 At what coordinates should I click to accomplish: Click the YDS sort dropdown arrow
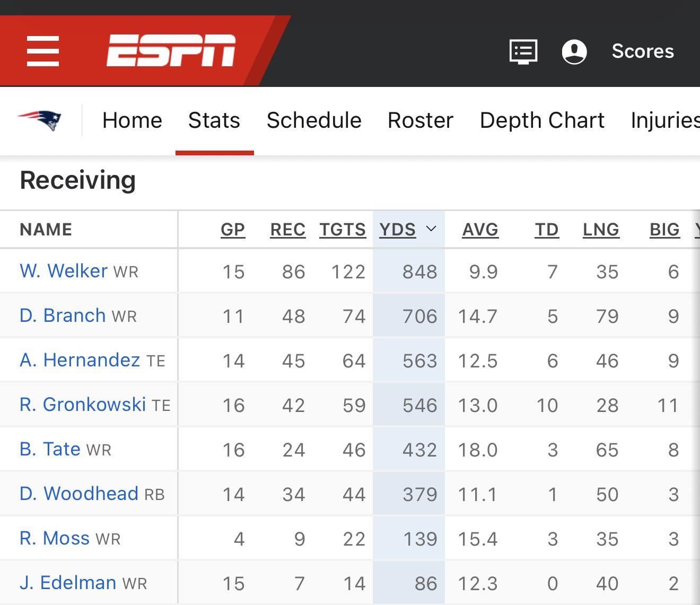pyautogui.click(x=431, y=229)
